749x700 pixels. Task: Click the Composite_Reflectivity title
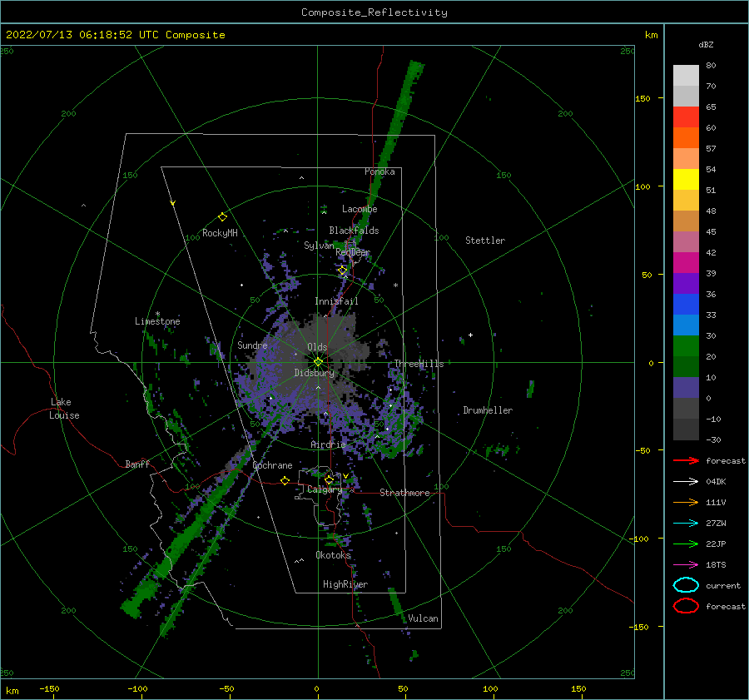[374, 12]
